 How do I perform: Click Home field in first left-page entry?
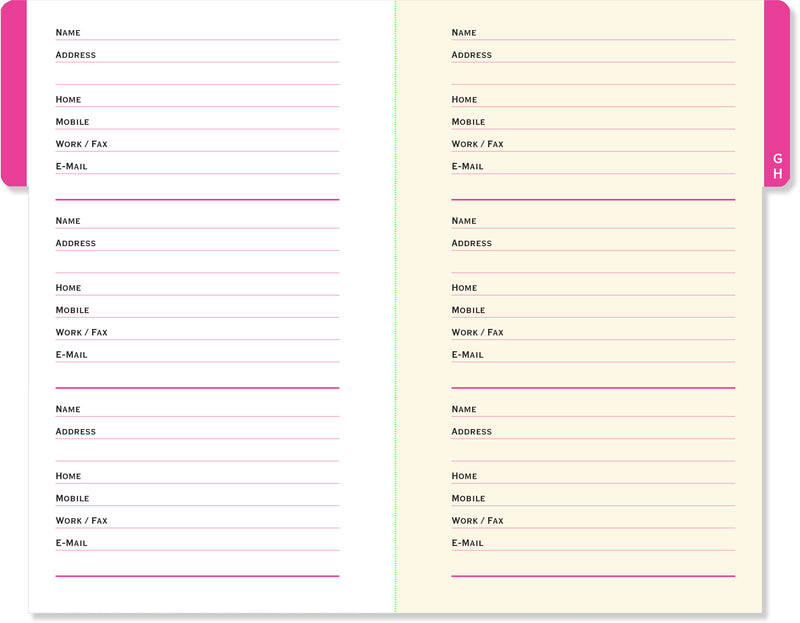(x=210, y=99)
